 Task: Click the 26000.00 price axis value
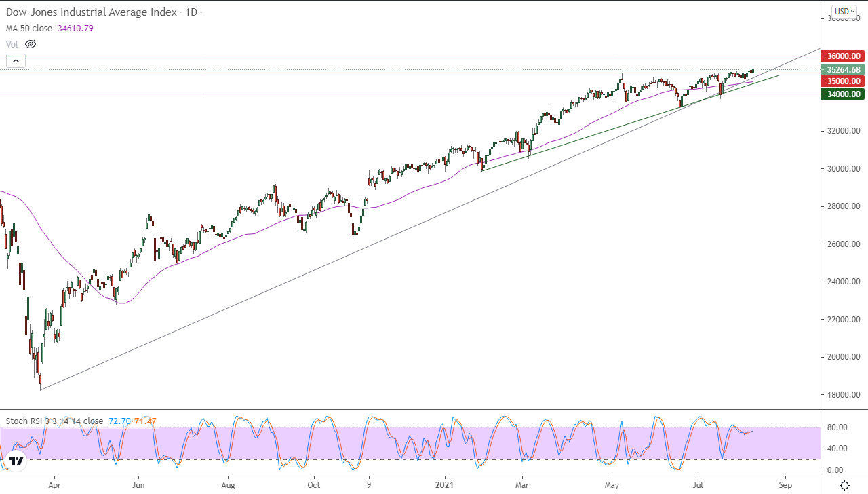point(844,244)
